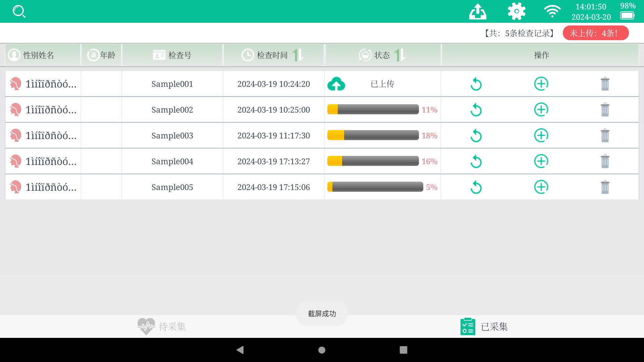Click the refresh icon for Sample005
This screenshot has height=362, width=644.
476,187
